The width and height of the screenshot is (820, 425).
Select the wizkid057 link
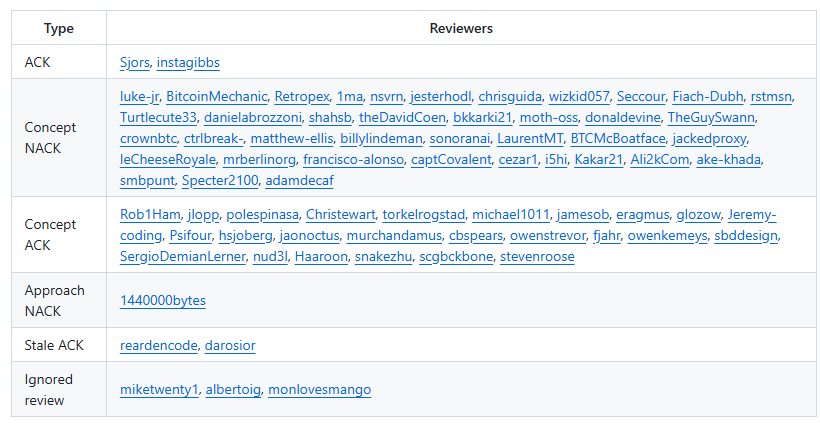click(579, 97)
